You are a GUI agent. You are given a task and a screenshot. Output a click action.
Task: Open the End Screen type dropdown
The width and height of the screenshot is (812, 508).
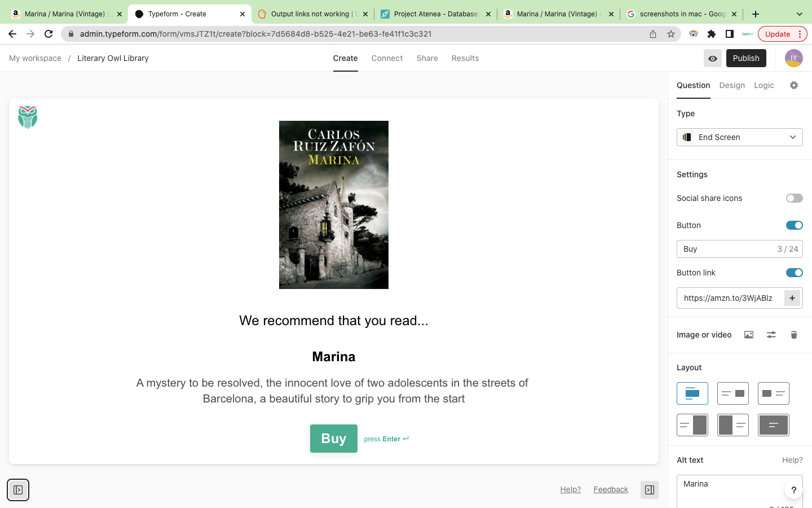point(740,137)
